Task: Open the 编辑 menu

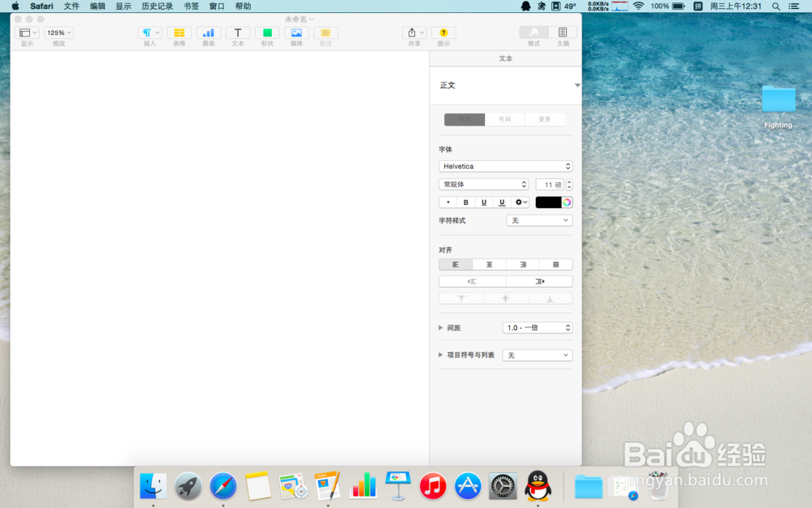Action: coord(97,7)
